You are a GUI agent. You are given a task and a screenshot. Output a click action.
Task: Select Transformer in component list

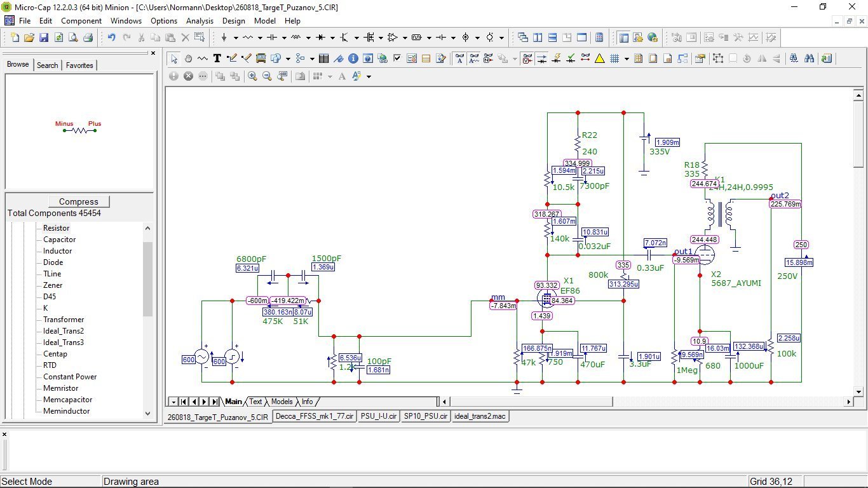(x=64, y=320)
